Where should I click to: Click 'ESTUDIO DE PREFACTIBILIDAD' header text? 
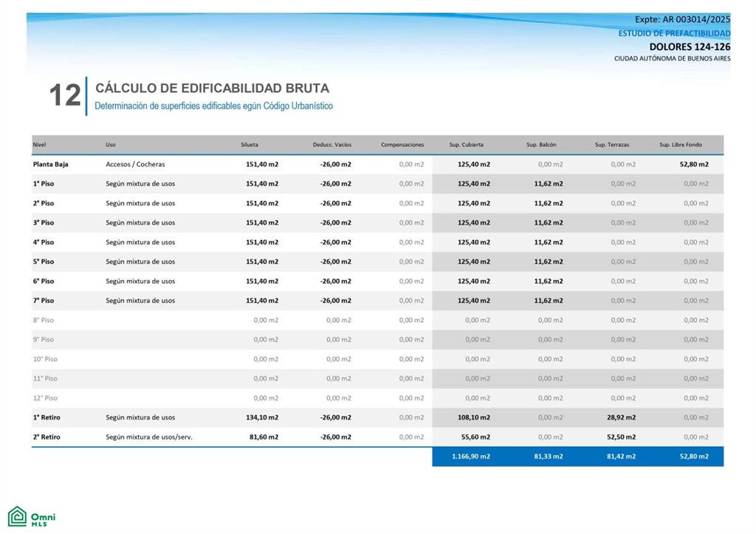point(674,33)
